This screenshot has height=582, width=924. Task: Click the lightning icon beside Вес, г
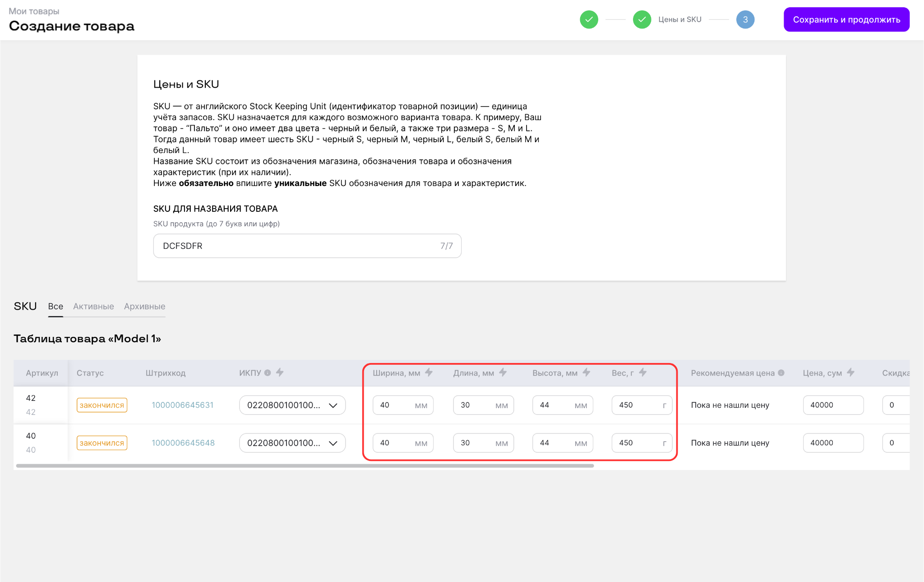tap(642, 372)
